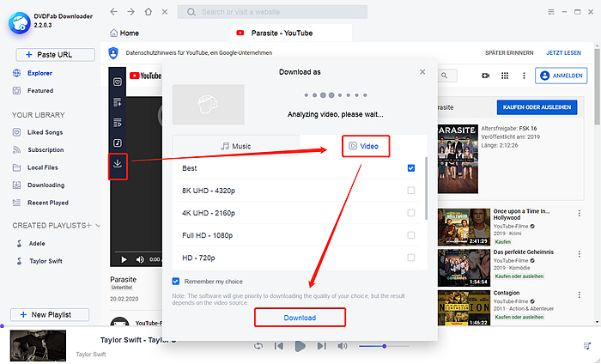Viewport: 601px width, 364px height.
Task: Adjust the bottom player volume slider
Action: (x=384, y=346)
